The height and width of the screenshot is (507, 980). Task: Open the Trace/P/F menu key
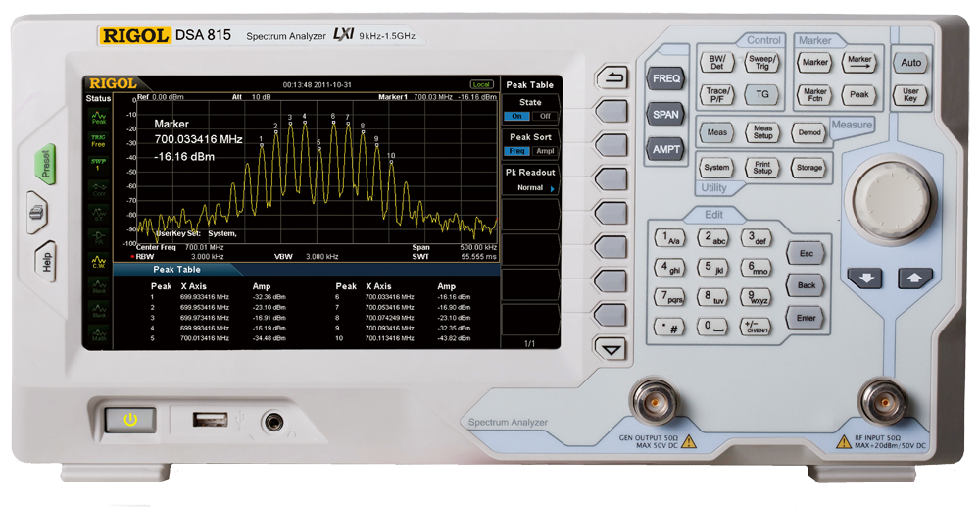click(x=716, y=94)
